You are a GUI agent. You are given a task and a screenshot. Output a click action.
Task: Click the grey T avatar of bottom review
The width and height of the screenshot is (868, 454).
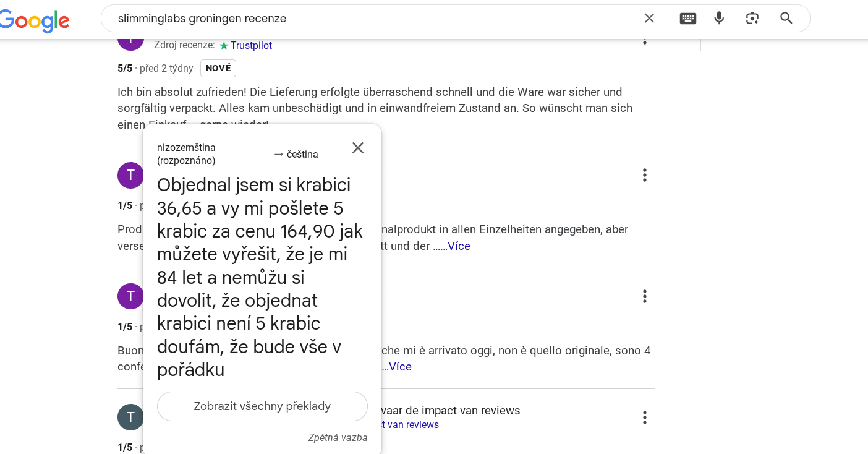[x=130, y=417]
